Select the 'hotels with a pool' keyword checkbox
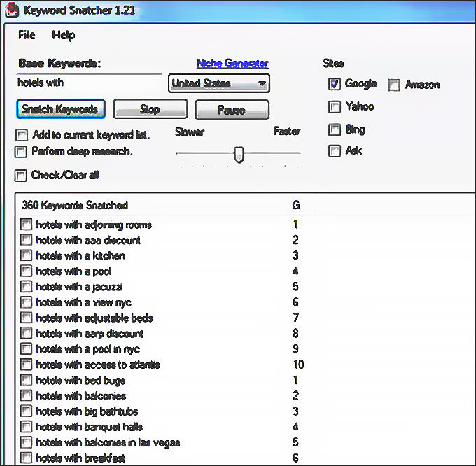This screenshot has width=476, height=466. click(26, 271)
